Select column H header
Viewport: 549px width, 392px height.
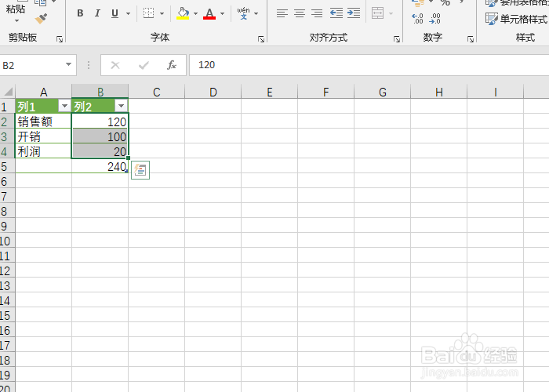pos(438,92)
